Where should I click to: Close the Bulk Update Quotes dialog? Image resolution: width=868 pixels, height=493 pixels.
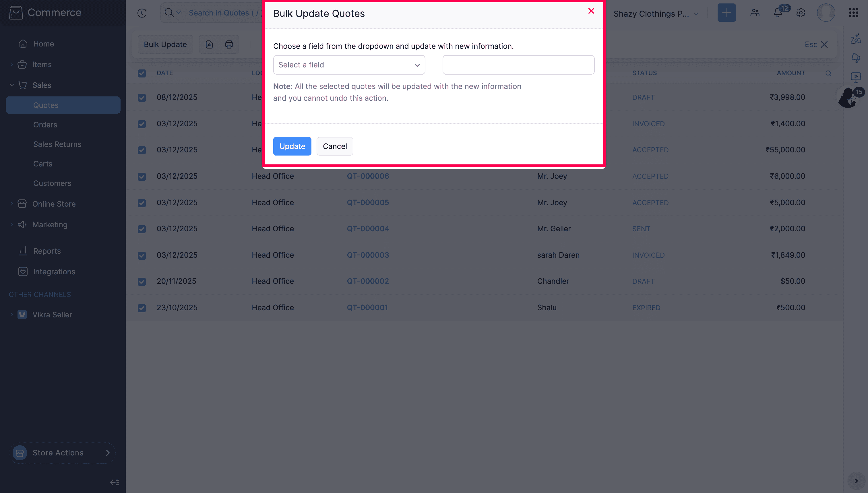[591, 11]
